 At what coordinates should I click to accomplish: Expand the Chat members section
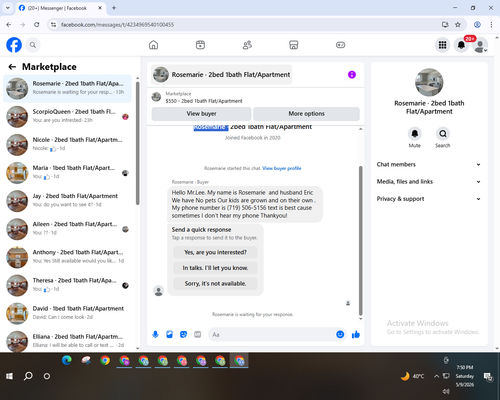coord(429,164)
